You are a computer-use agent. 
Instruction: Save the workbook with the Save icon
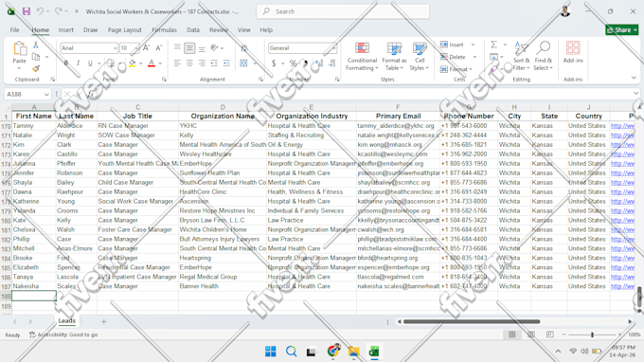point(27,11)
